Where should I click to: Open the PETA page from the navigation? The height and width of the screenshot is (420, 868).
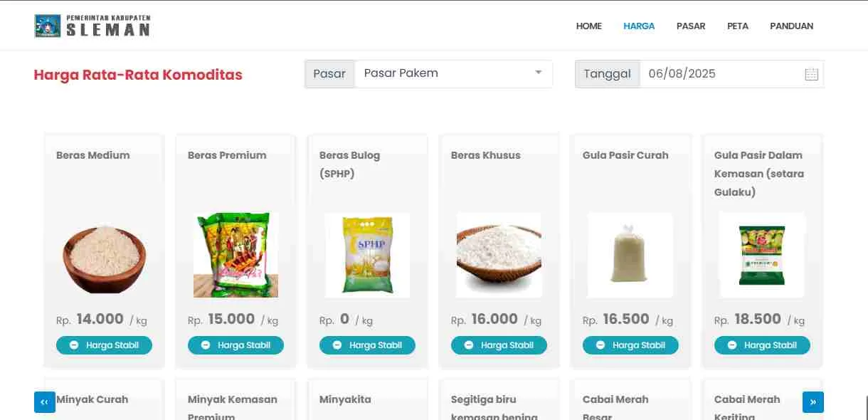(738, 26)
